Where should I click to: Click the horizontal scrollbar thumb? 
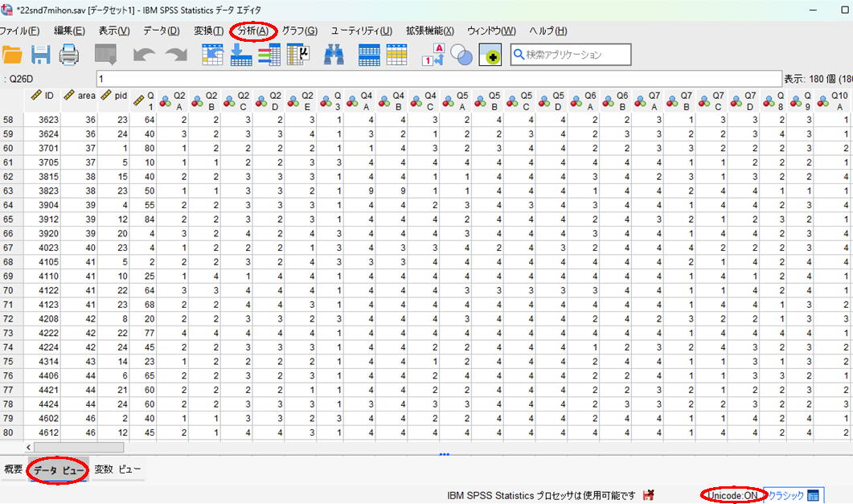click(x=79, y=448)
